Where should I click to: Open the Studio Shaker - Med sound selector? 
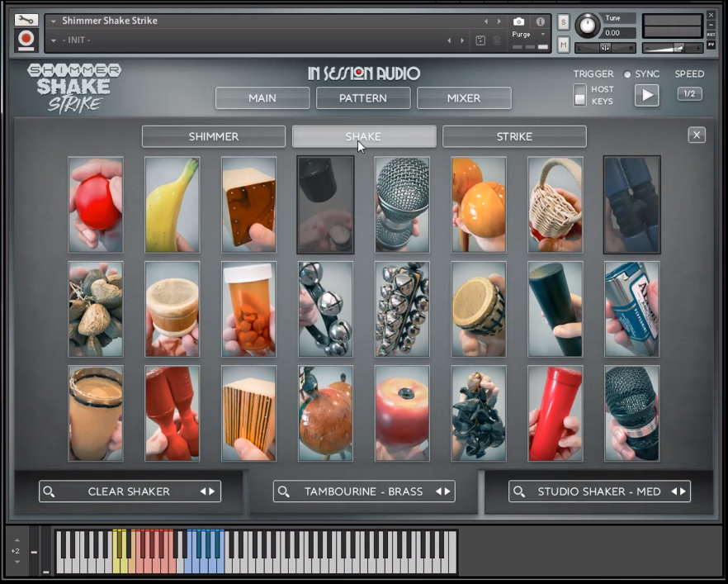599,491
